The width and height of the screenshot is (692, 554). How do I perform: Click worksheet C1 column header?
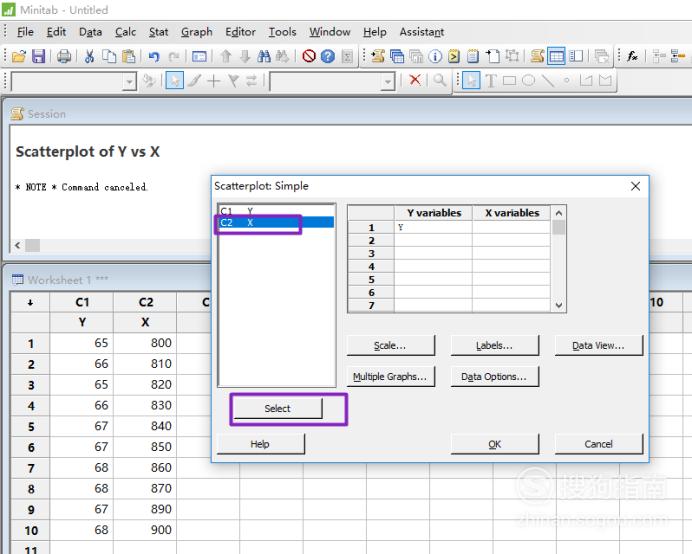82,302
